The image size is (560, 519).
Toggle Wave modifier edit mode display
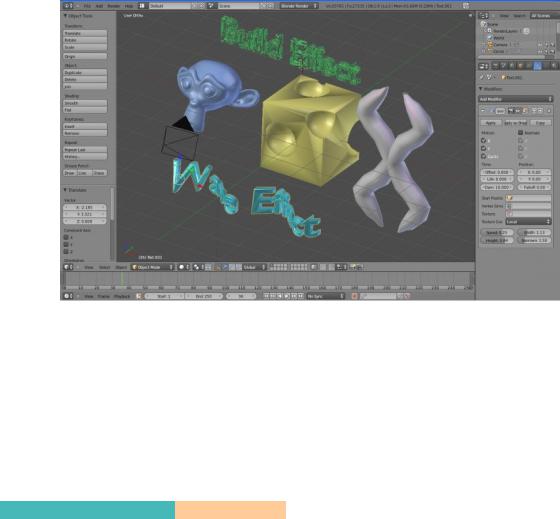tap(524, 111)
